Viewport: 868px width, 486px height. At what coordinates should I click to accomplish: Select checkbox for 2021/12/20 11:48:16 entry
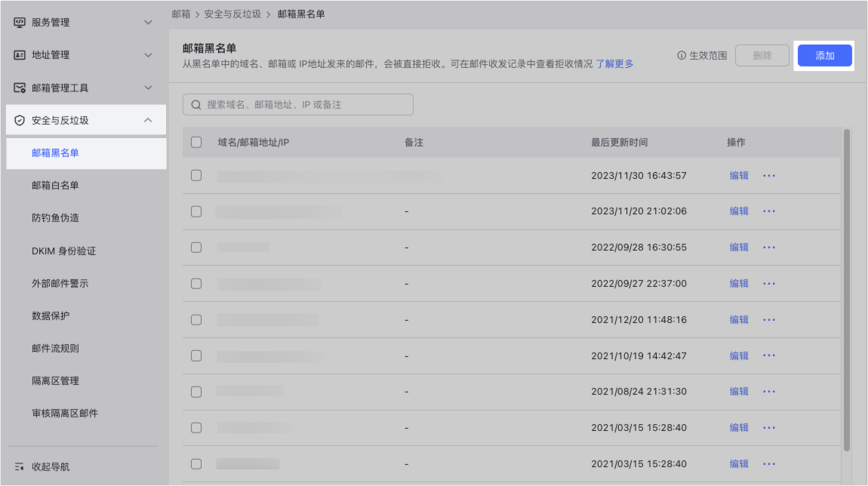point(196,319)
